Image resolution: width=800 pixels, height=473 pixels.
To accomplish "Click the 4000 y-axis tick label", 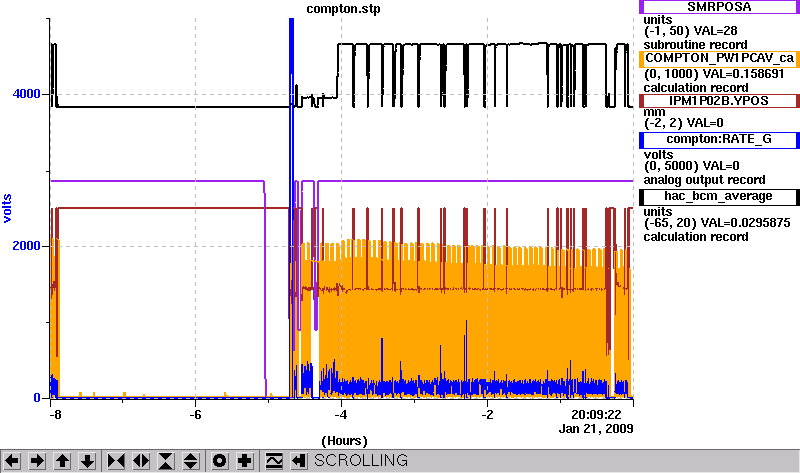I will click(27, 94).
